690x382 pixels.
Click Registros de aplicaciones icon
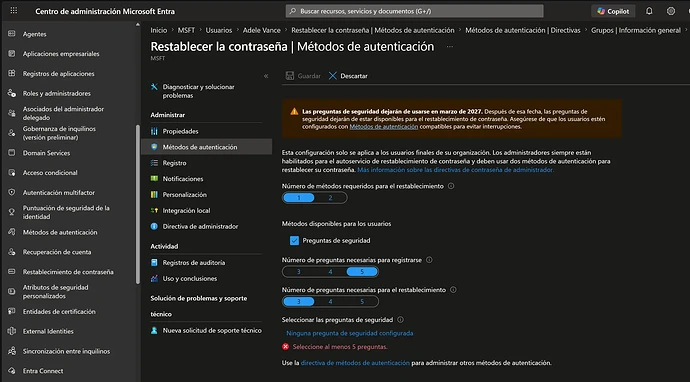coord(12,73)
